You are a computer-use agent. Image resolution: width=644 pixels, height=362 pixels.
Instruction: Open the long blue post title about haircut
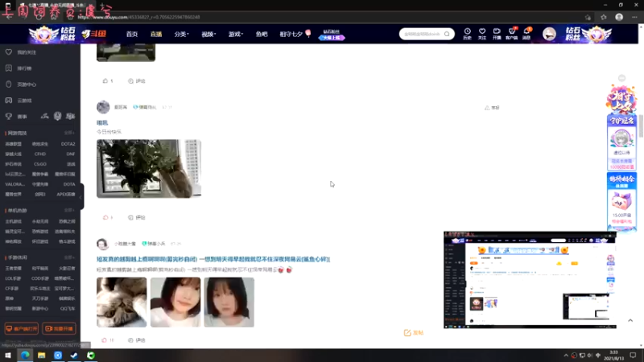[x=213, y=259]
